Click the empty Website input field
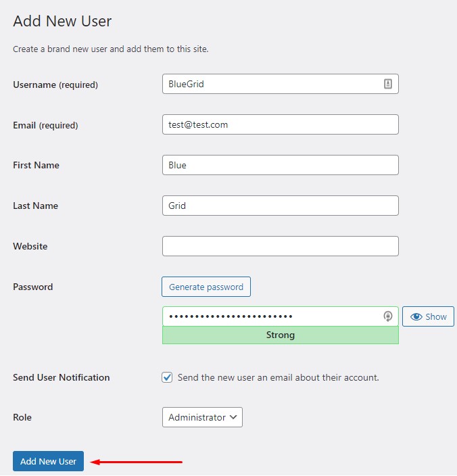The width and height of the screenshot is (457, 476). [281, 246]
